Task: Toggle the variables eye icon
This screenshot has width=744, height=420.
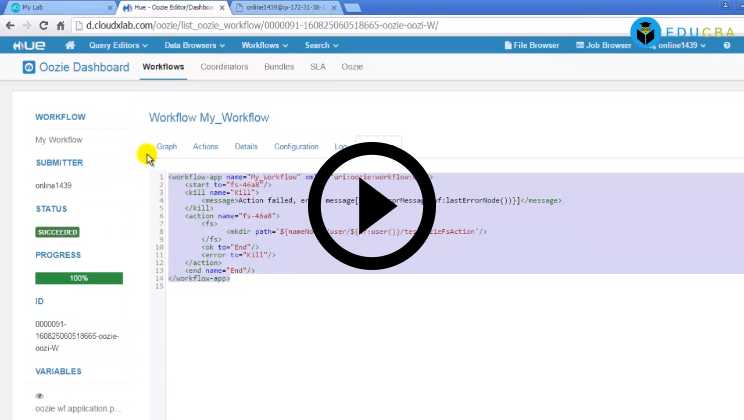Action: coord(40,395)
